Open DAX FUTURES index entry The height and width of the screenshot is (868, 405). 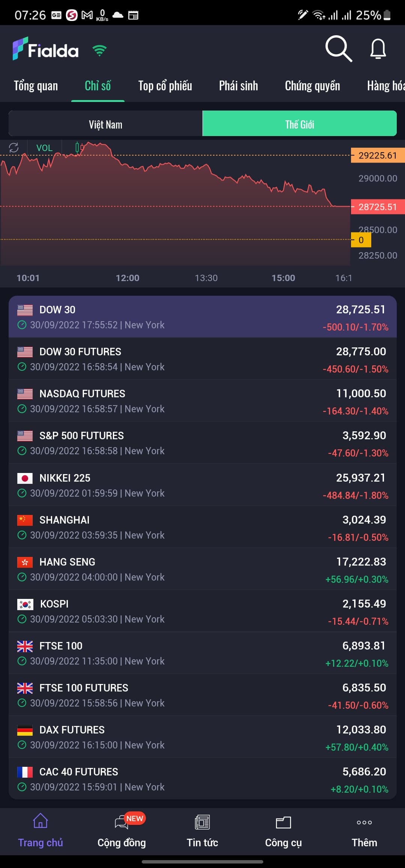[x=202, y=737]
